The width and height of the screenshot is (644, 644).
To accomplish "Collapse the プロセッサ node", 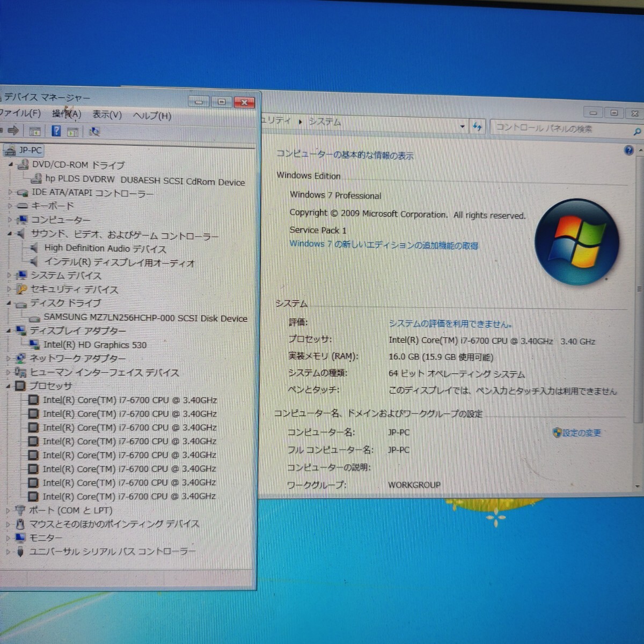I will [9, 386].
